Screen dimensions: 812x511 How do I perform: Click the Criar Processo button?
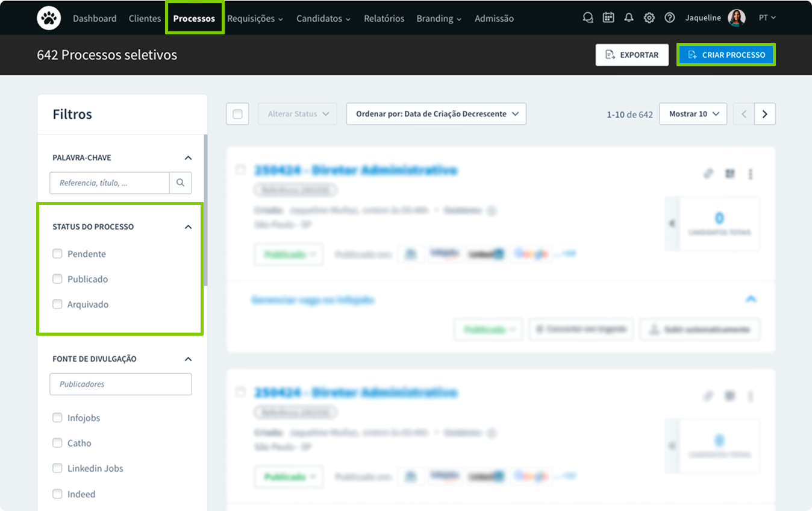tap(726, 55)
